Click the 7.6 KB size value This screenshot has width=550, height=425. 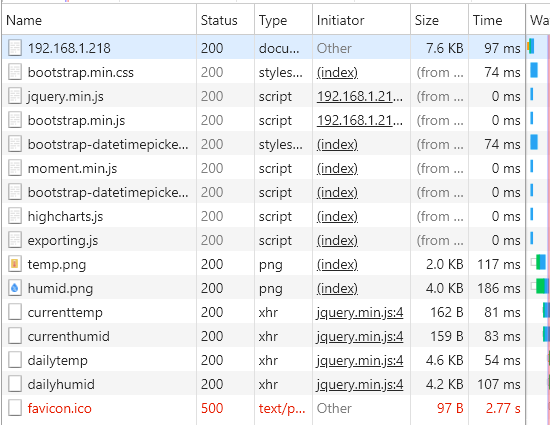coord(445,48)
